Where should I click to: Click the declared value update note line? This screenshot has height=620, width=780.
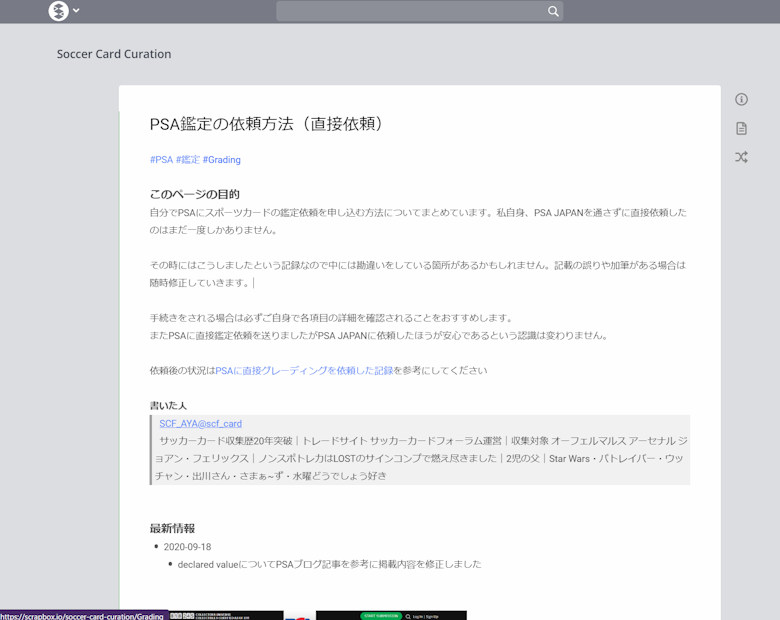click(x=329, y=564)
